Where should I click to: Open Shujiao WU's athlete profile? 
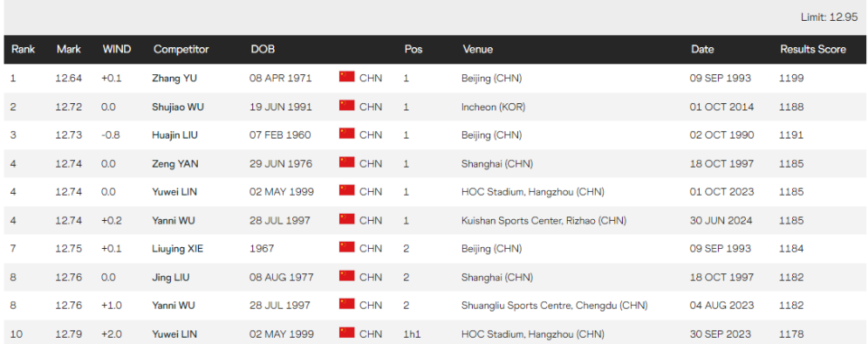click(x=178, y=107)
